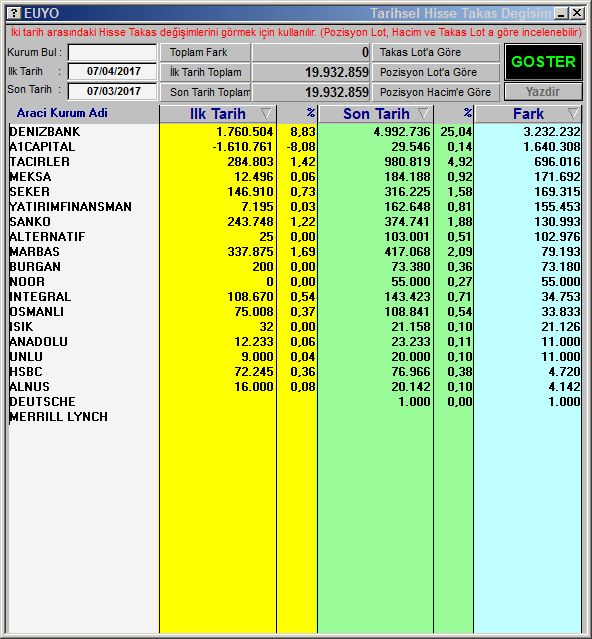Select the INTEGRAL row
This screenshot has height=639, width=592.
[295, 297]
